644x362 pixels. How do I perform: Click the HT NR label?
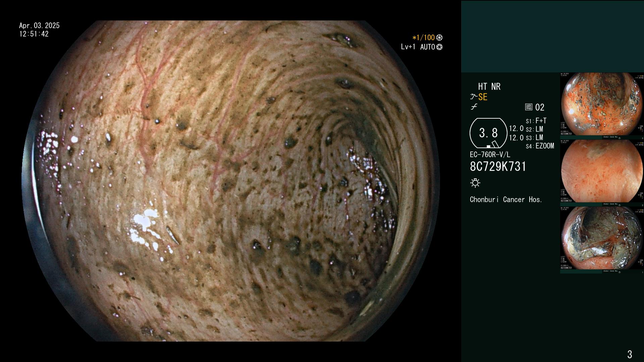489,86
